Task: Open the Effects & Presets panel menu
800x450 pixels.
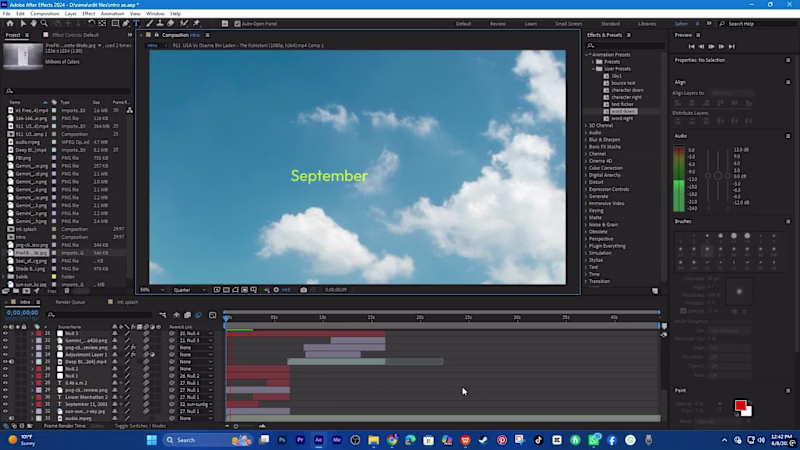Action: tap(629, 35)
